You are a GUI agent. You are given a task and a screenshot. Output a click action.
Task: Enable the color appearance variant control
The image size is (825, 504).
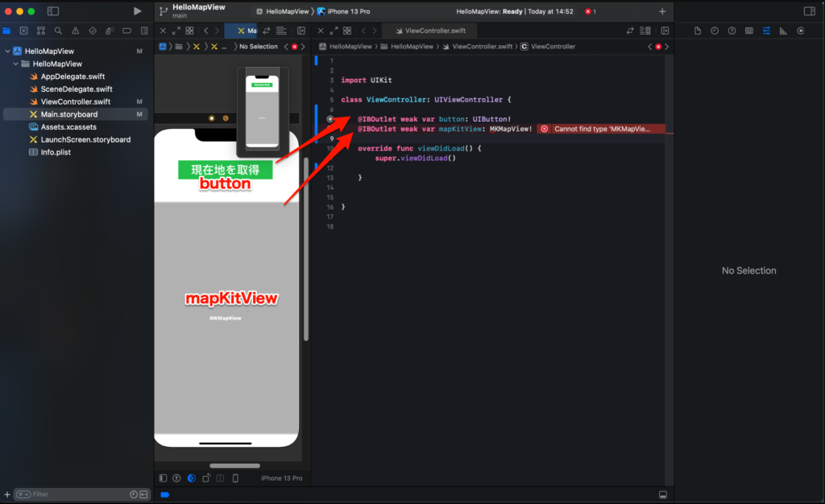[191, 478]
